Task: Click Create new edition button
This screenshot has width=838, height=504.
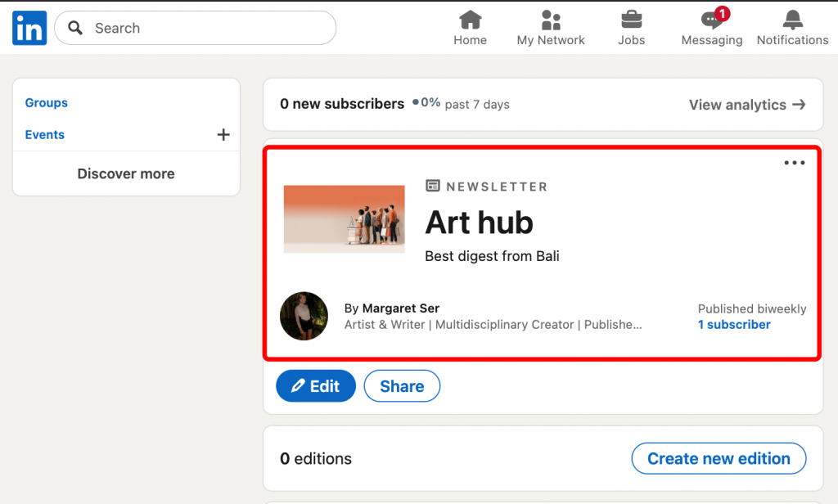Action: [x=719, y=459]
